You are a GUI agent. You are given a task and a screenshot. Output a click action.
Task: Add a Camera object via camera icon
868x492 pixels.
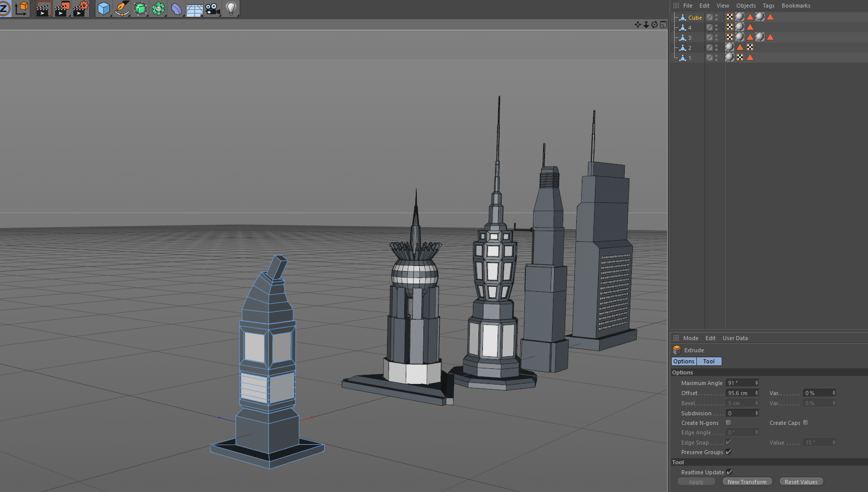coord(213,9)
